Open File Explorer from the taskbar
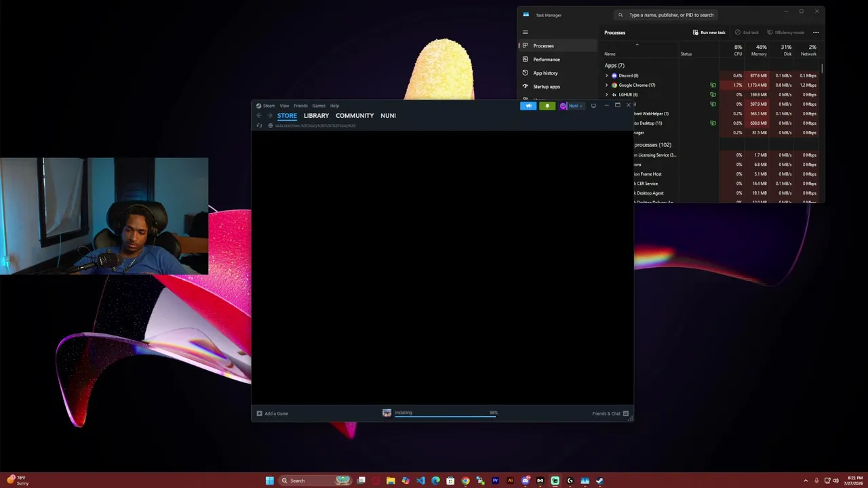The image size is (868, 488). pos(391,481)
